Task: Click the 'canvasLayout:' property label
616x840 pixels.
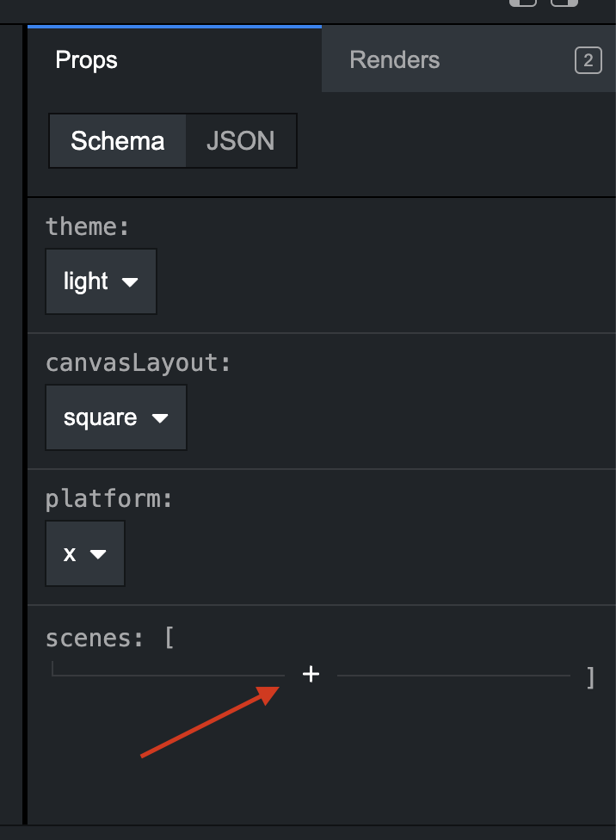Action: click(x=139, y=362)
